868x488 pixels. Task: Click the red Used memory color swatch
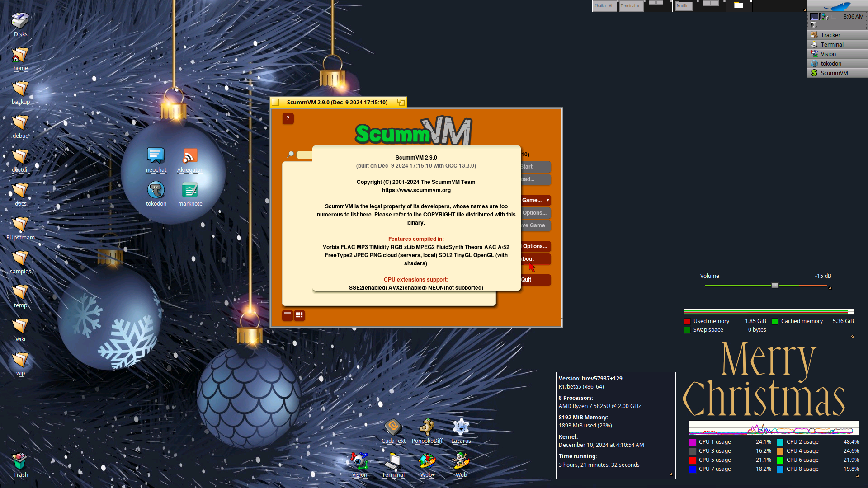coord(687,322)
